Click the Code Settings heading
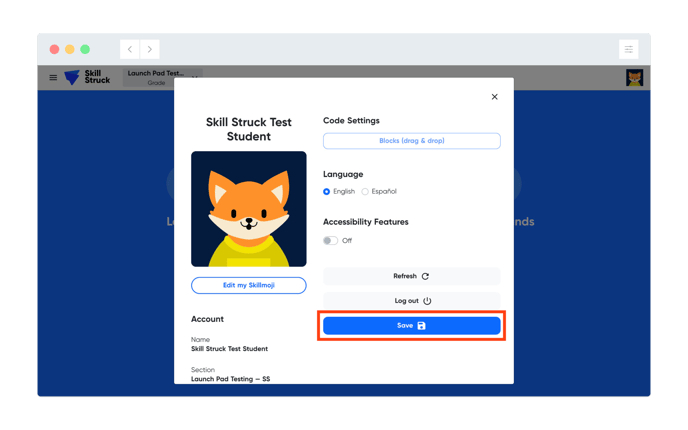688x430 pixels. coord(351,121)
